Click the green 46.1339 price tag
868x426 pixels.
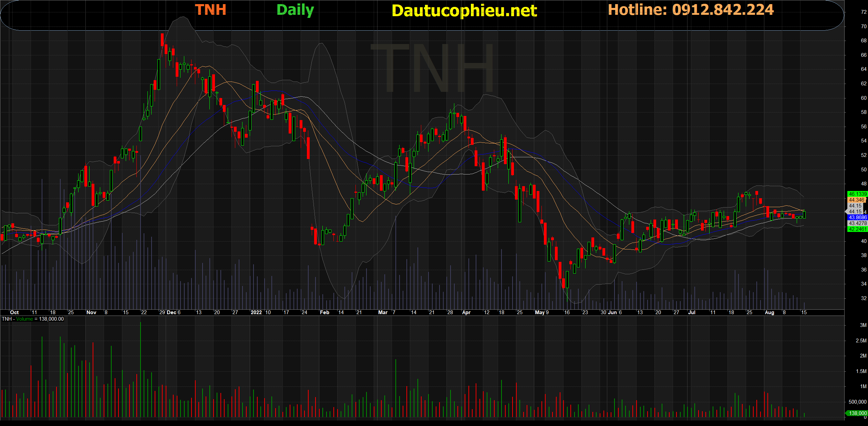857,194
